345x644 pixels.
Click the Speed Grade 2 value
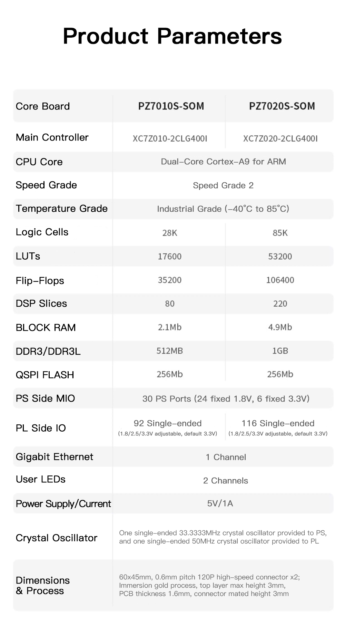[x=223, y=185]
